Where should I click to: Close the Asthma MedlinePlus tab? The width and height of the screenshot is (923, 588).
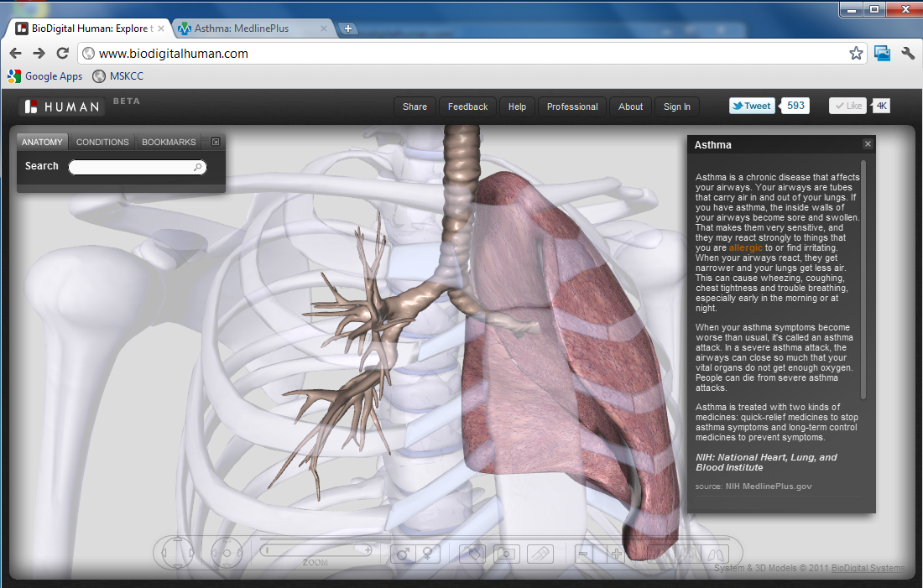[324, 29]
